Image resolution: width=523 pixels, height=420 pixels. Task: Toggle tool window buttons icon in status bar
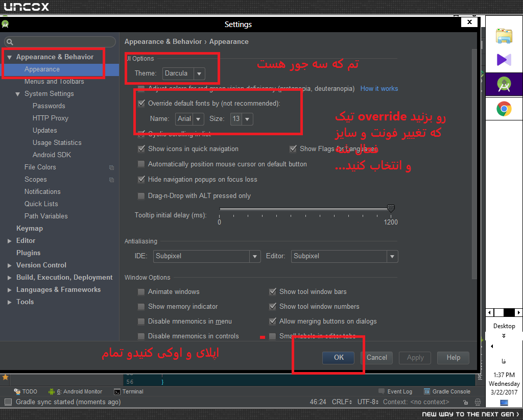tap(8, 402)
